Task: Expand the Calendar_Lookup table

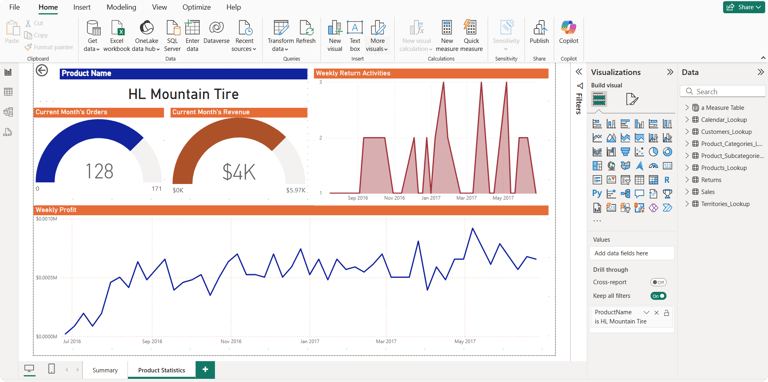Action: pyautogui.click(x=687, y=119)
